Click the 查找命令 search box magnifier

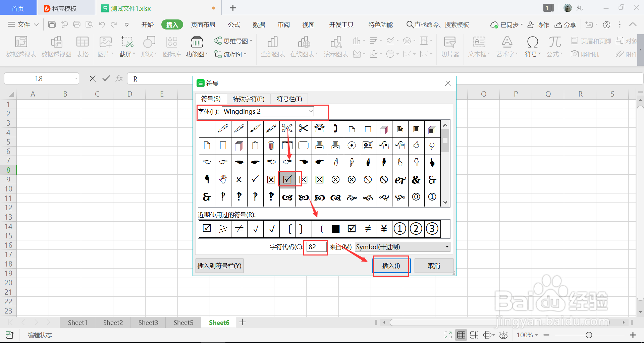pyautogui.click(x=410, y=24)
